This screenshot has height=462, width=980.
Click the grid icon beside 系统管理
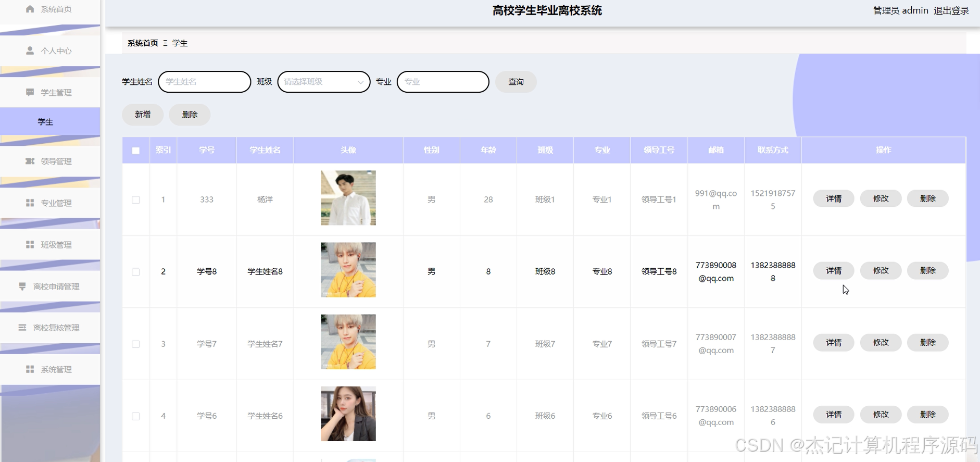point(30,369)
